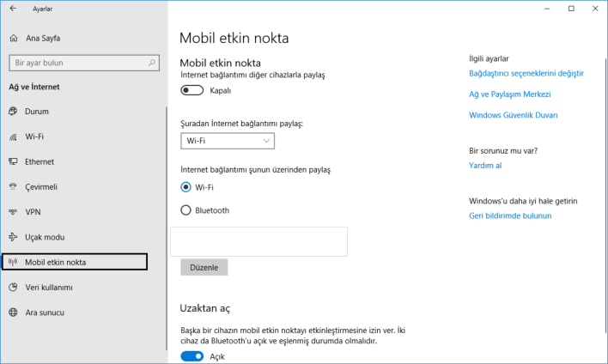Click the sidebar vertical scrollbar
The height and width of the screenshot is (364, 608).
167,228
